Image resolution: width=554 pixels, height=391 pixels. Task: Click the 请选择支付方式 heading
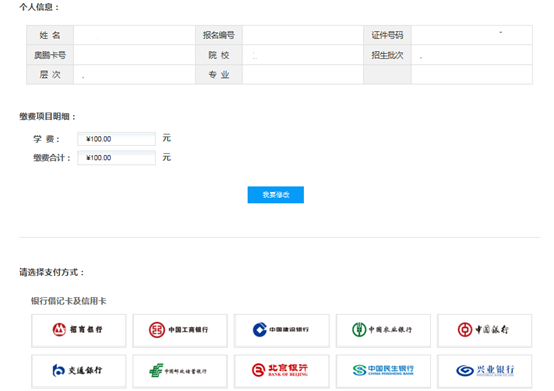tap(52, 272)
